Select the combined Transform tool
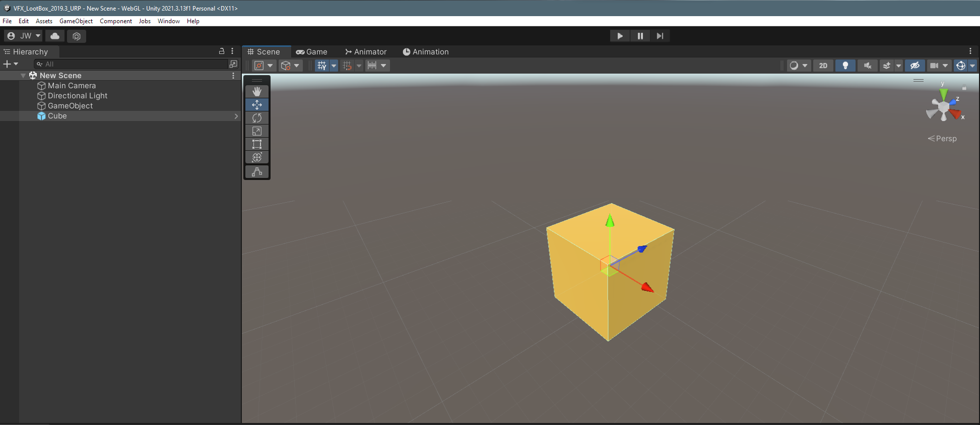980x425 pixels. (257, 157)
